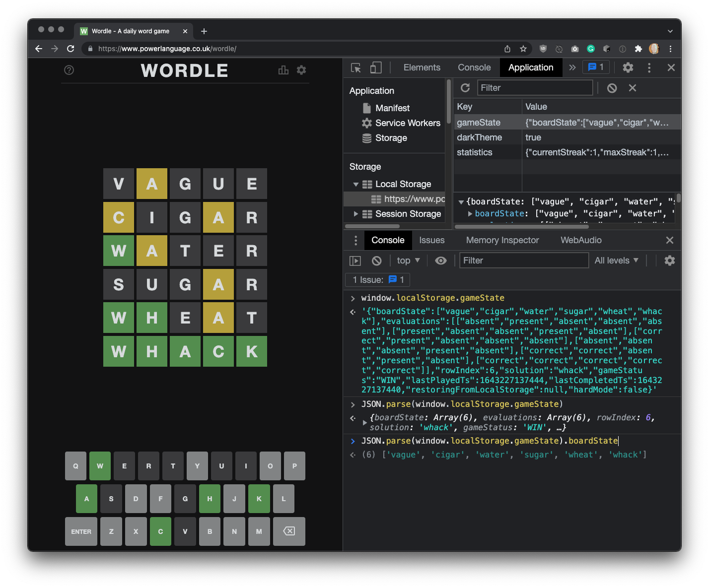Toggle the console sidebar panel
Image resolution: width=709 pixels, height=588 pixels.
355,261
